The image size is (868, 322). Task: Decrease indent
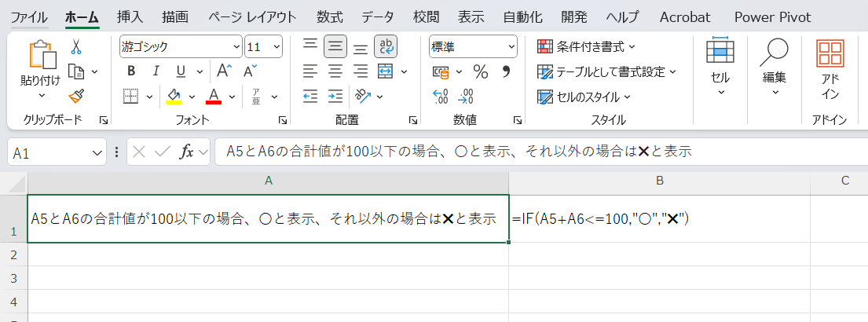pyautogui.click(x=310, y=97)
